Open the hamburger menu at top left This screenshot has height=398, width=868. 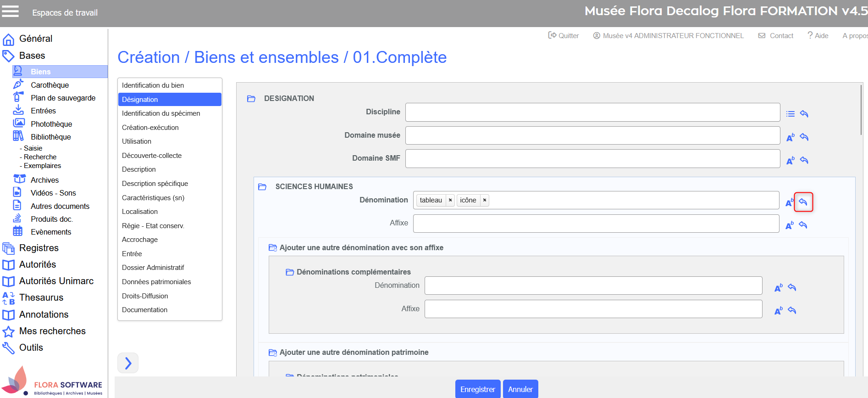11,11
